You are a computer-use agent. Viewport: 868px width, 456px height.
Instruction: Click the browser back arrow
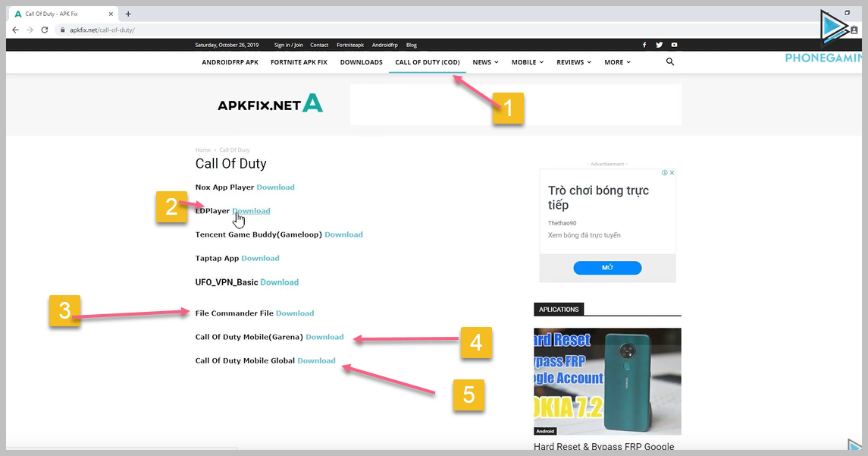pos(15,30)
